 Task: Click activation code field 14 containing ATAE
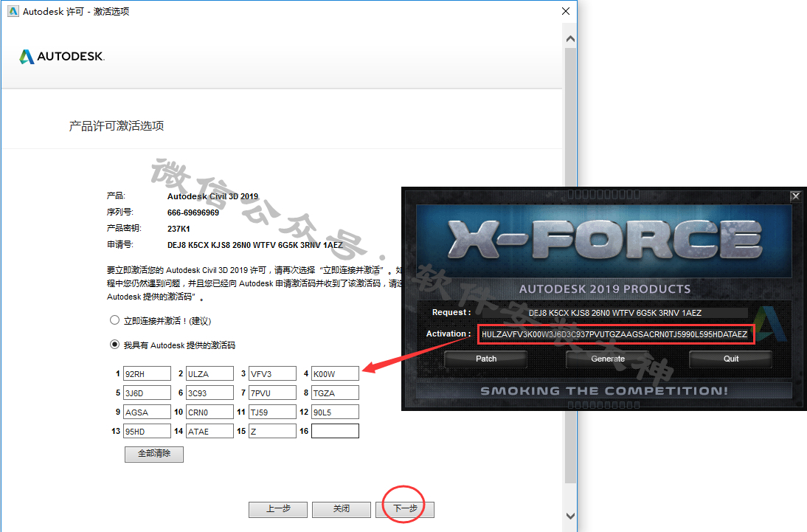click(x=210, y=431)
